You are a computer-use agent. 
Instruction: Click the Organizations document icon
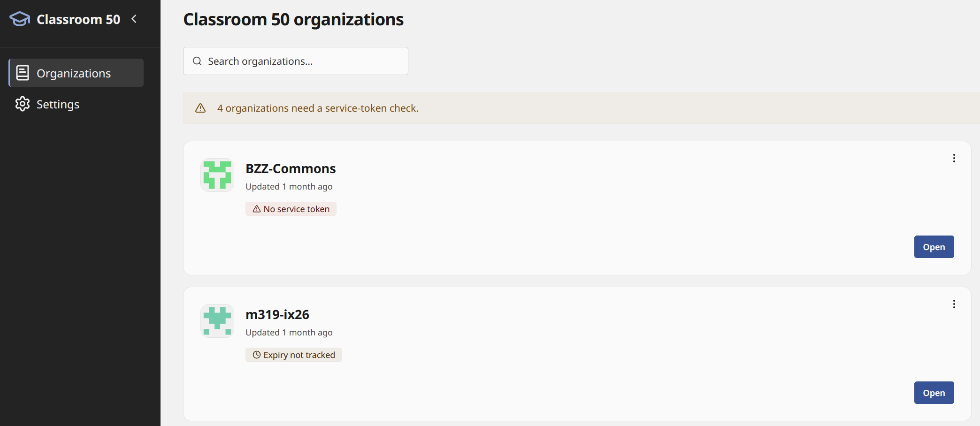click(23, 73)
